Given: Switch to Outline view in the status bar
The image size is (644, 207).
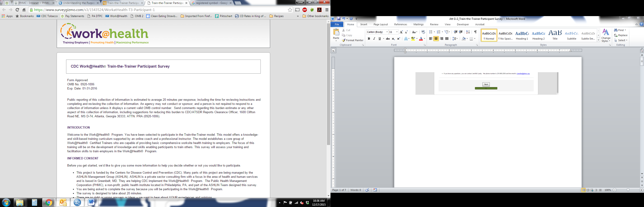Looking at the screenshot, I should pyautogui.click(x=596, y=190).
